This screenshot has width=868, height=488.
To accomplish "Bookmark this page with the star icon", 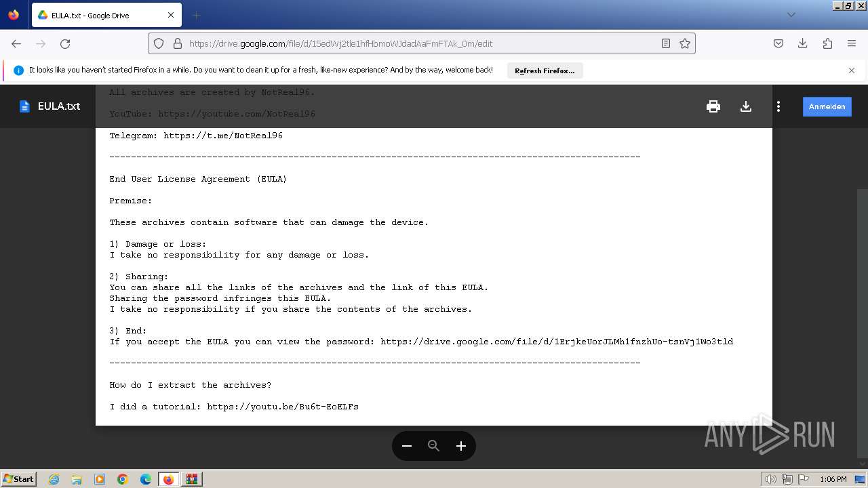I will 685,43.
